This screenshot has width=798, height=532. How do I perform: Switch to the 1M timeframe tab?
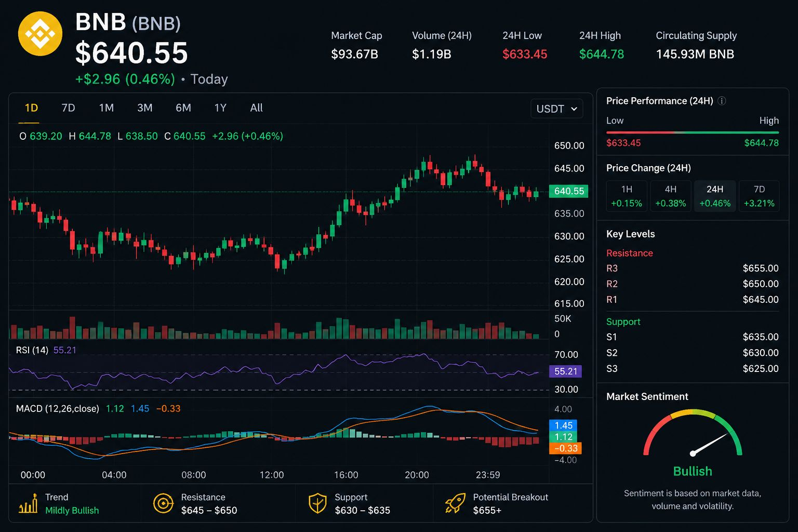tap(106, 108)
